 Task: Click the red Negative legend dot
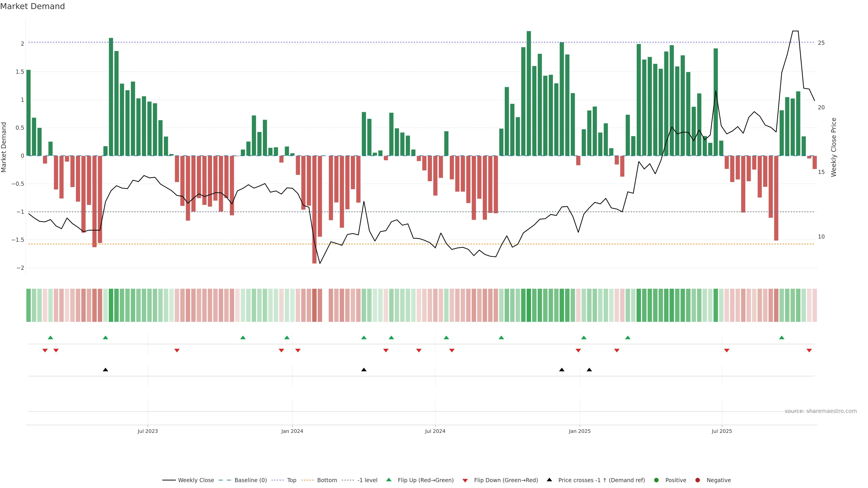pos(698,480)
